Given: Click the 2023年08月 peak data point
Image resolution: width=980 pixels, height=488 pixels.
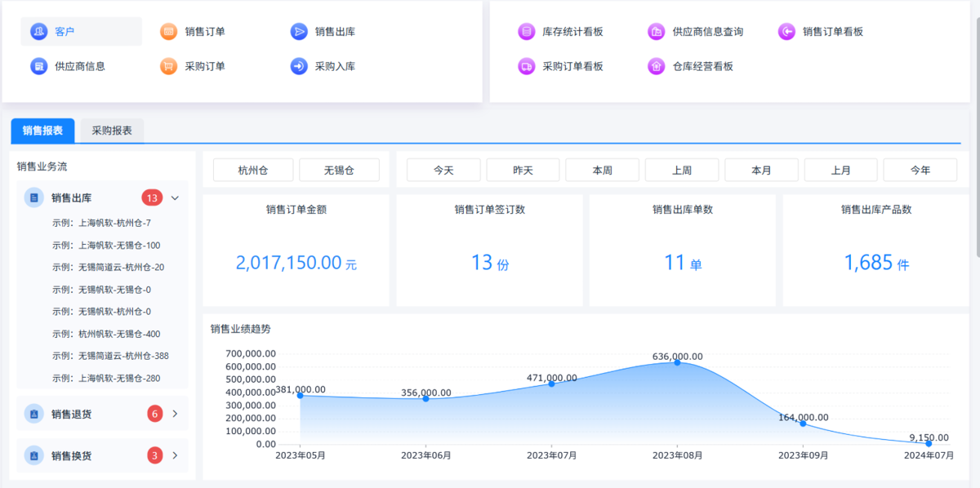Looking at the screenshot, I should click(677, 362).
